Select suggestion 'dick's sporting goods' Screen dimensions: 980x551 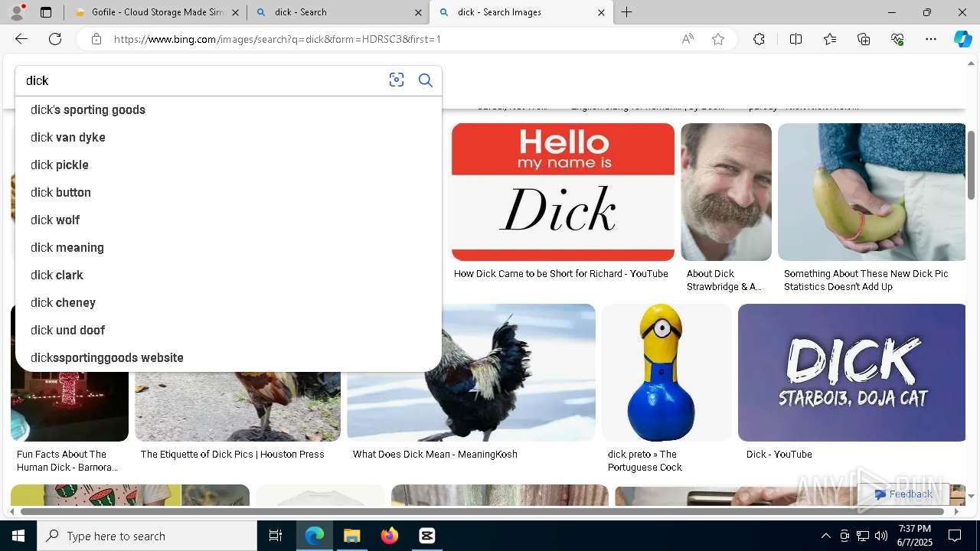pos(228,109)
